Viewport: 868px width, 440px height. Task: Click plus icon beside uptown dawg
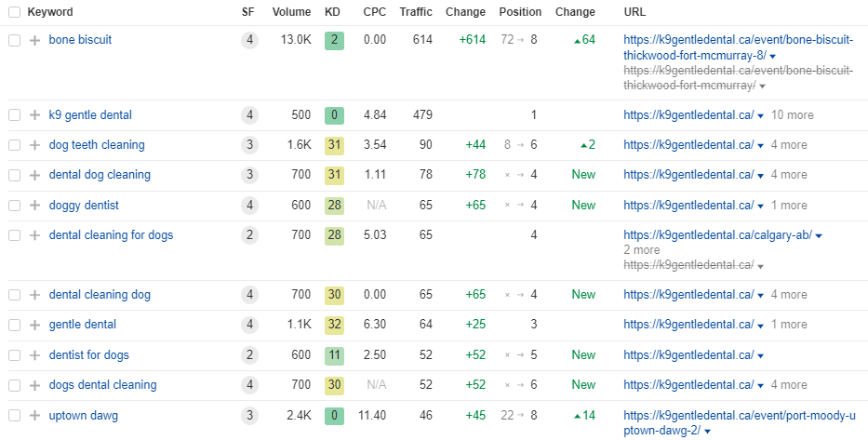pyautogui.click(x=34, y=416)
